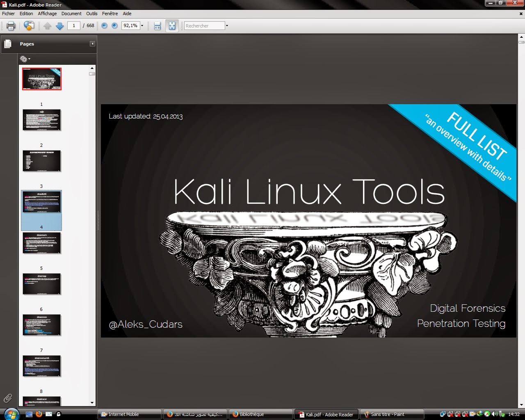This screenshot has height=420, width=525.
Task: Open the Pages panel options gear menu
Action: pos(25,59)
